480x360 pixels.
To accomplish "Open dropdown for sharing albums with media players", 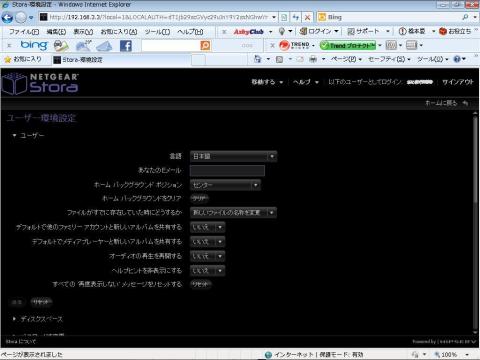I will [x=208, y=241].
